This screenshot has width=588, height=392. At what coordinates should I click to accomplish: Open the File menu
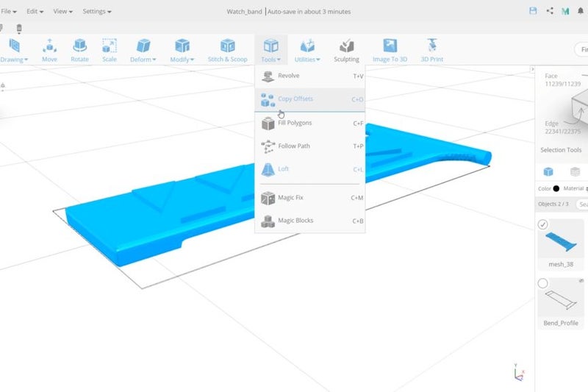[9, 11]
